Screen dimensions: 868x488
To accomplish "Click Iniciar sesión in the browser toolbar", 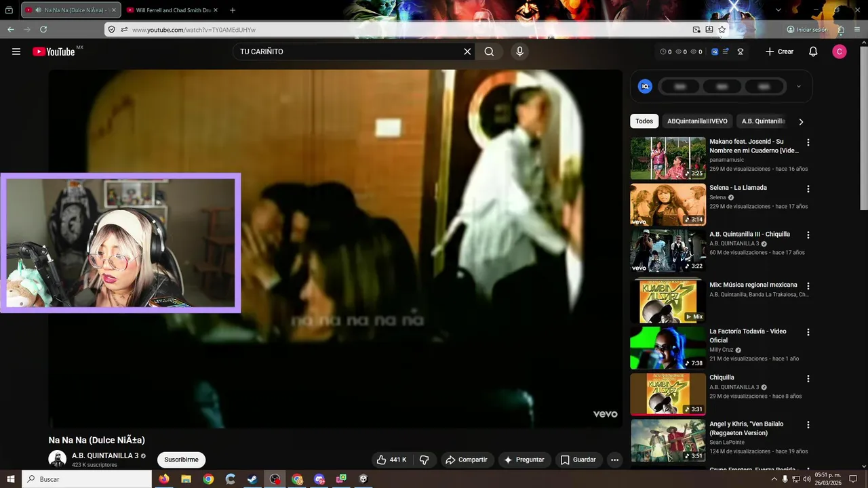I will 808,30.
